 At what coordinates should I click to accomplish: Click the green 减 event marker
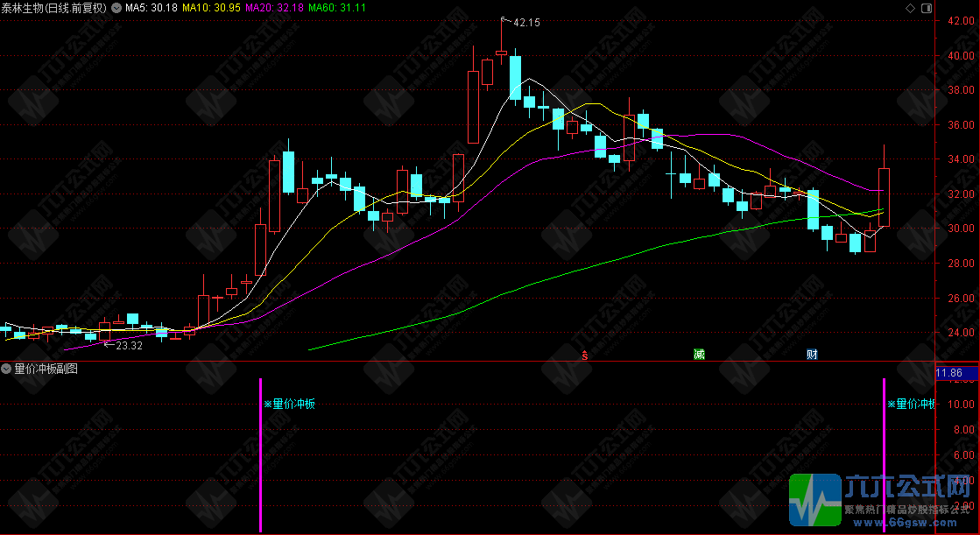pyautogui.click(x=699, y=355)
